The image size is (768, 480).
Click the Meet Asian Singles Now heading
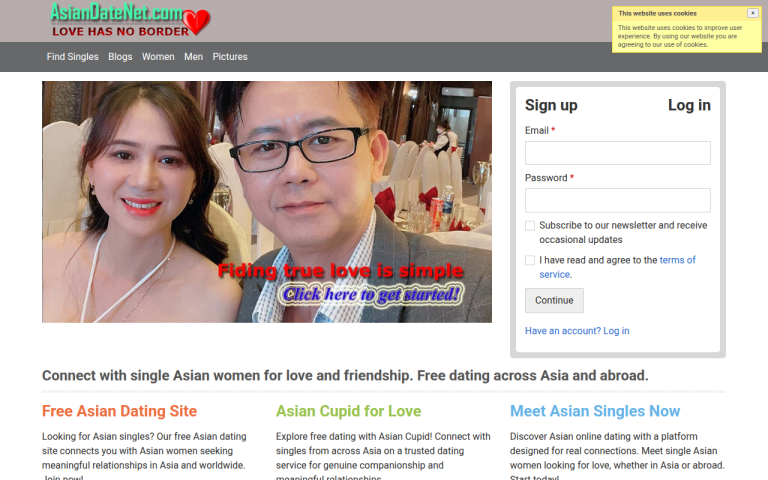pyautogui.click(x=595, y=411)
